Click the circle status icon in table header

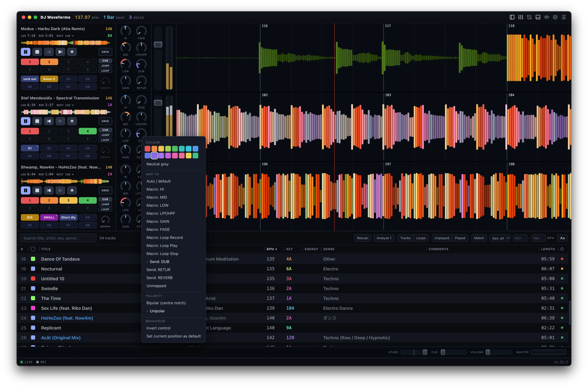point(562,249)
